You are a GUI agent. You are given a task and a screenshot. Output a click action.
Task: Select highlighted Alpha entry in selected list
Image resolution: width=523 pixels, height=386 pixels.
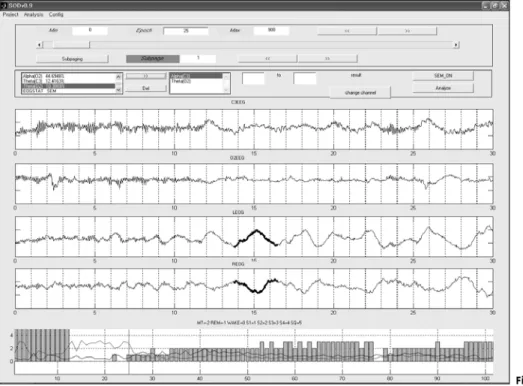(x=196, y=76)
